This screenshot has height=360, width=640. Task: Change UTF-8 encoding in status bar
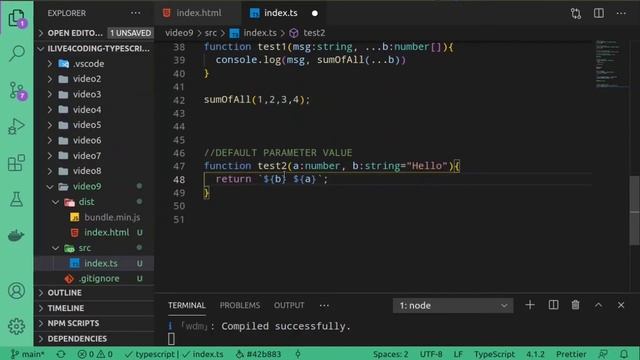coord(431,354)
